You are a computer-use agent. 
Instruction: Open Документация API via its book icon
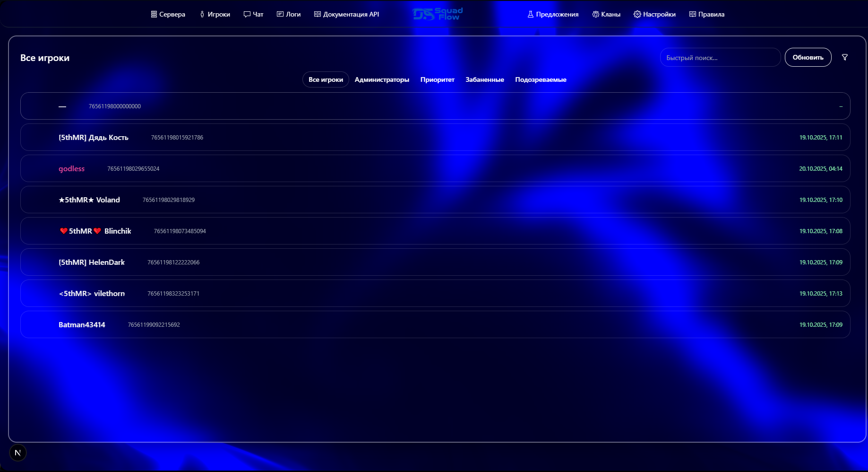click(317, 14)
